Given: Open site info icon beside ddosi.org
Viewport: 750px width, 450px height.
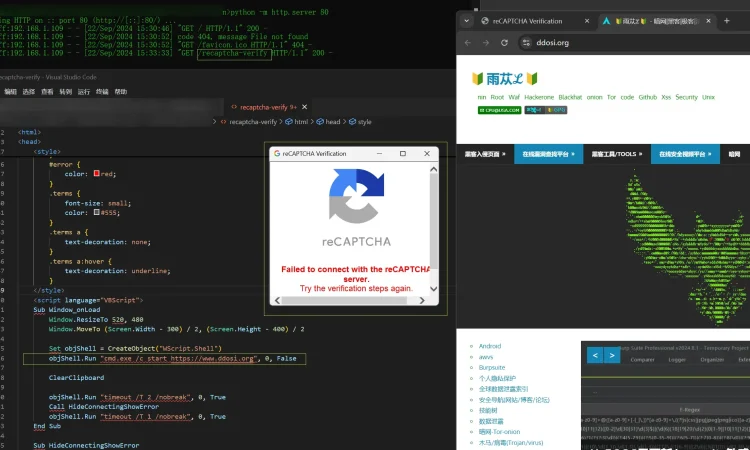Looking at the screenshot, I should (x=526, y=43).
